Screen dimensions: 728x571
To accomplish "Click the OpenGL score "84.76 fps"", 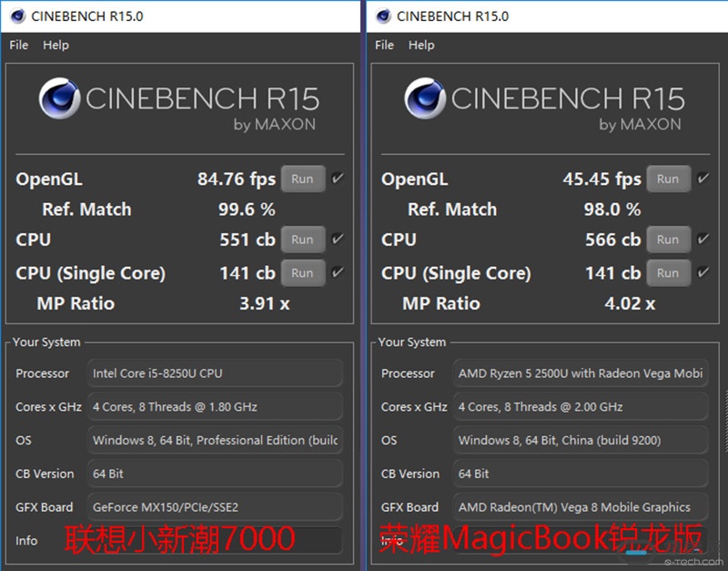I will click(237, 179).
